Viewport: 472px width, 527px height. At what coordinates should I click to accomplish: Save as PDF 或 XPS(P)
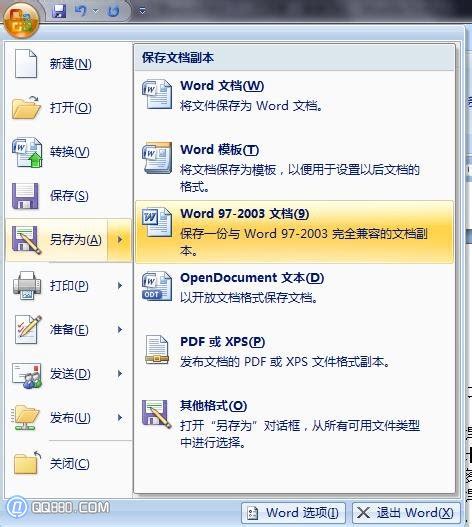[x=294, y=352]
